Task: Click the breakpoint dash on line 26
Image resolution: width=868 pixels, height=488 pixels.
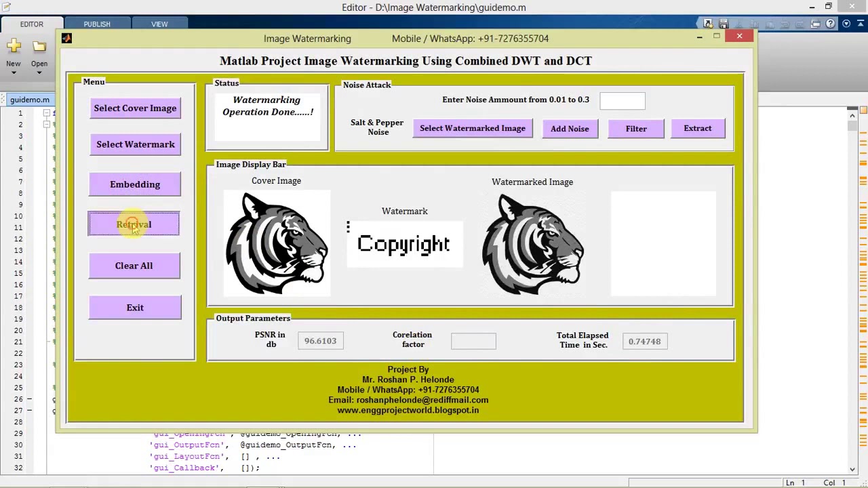Action: click(x=29, y=399)
